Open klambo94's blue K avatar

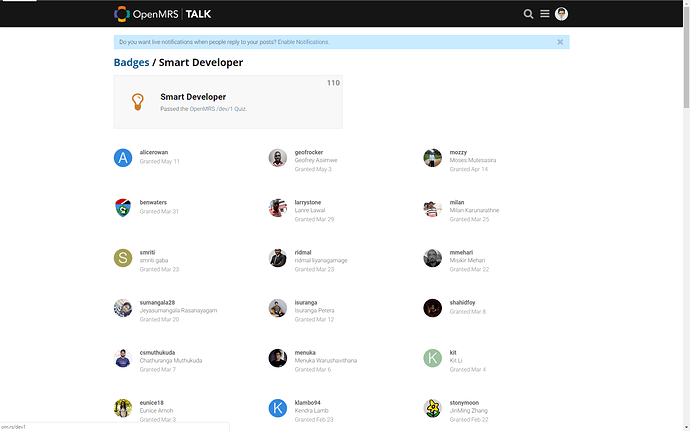278,409
